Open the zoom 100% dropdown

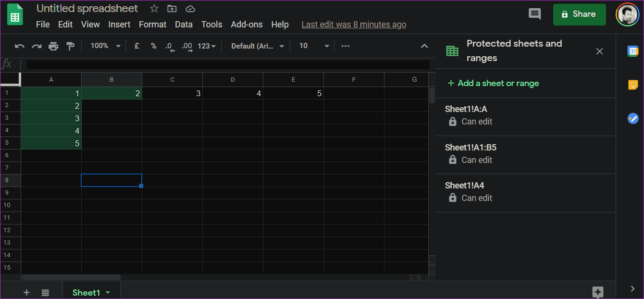coord(106,46)
